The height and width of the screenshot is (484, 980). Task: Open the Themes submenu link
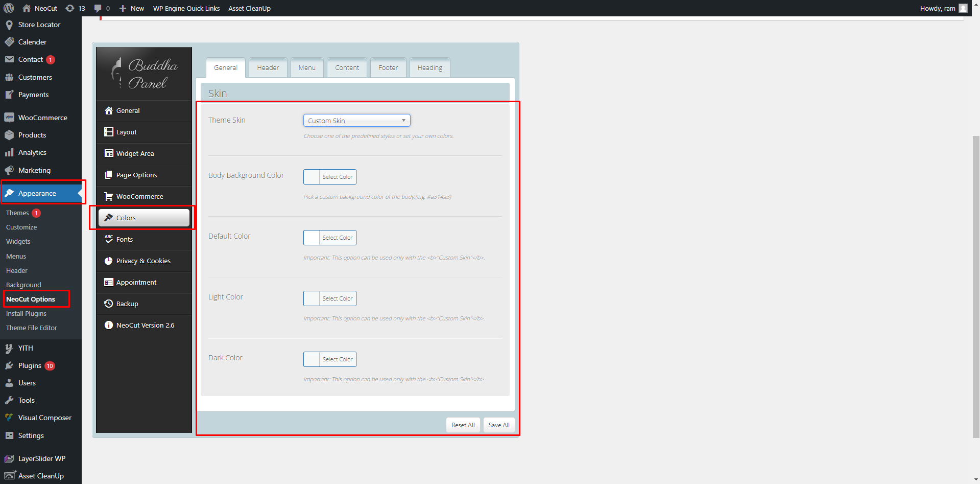[17, 213]
